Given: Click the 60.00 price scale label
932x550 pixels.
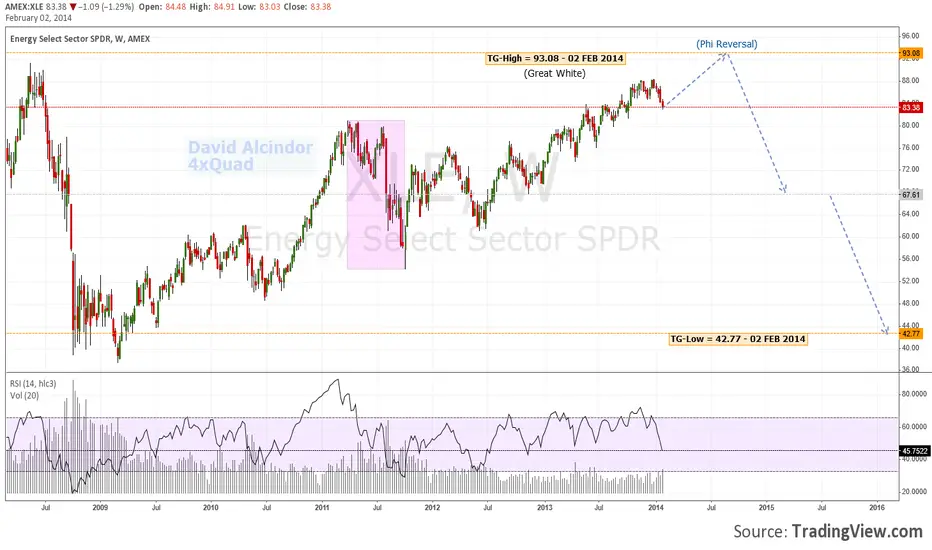Looking at the screenshot, I should [910, 236].
